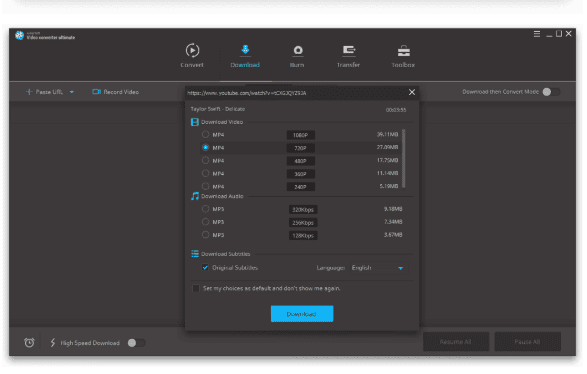Click the 128Kbps bitrate badge
The image size is (587, 374).
coord(303,235)
